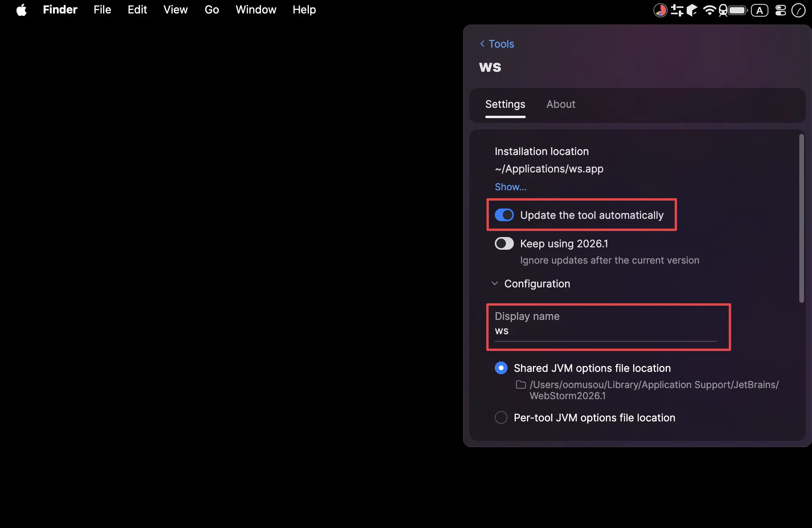Click the 'ws' tool title heading
Image resolution: width=812 pixels, height=528 pixels.
pyautogui.click(x=490, y=67)
